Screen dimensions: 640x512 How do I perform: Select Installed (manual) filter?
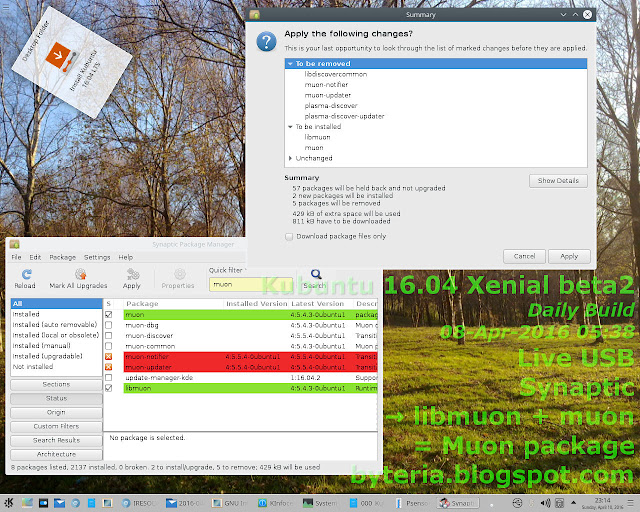coord(56,346)
